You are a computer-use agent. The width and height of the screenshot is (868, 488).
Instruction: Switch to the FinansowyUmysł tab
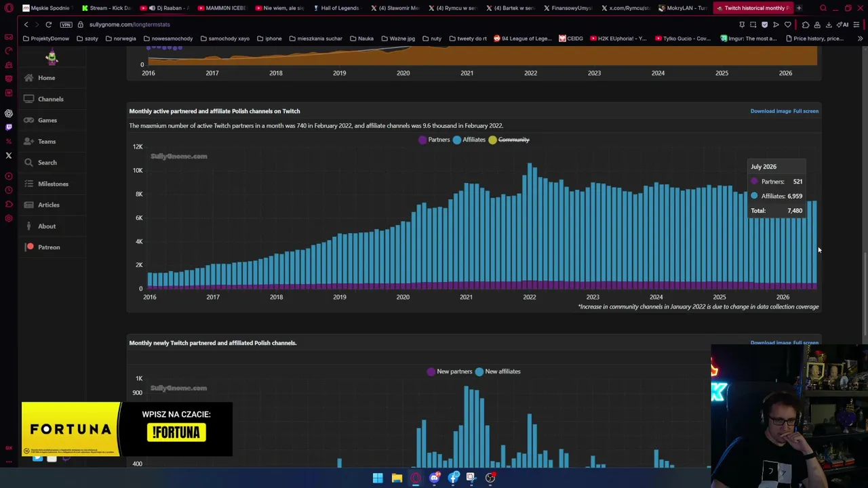coord(568,8)
